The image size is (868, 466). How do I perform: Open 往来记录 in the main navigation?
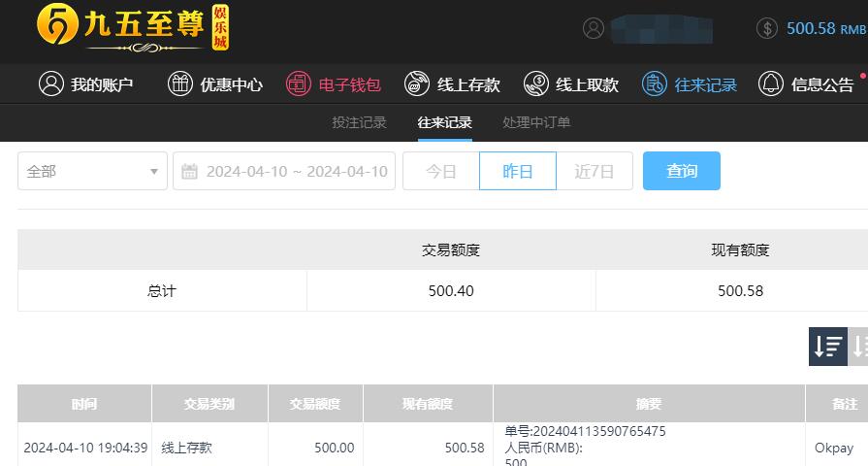pos(690,84)
